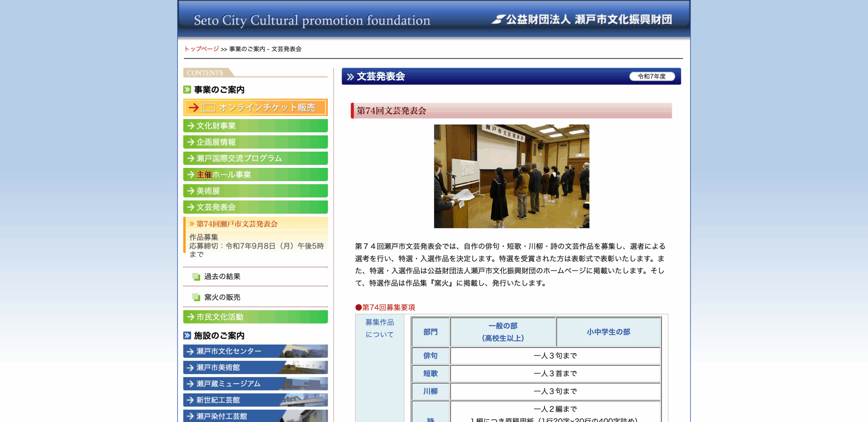The height and width of the screenshot is (422, 868).
Task: Click the 募集作品について table label
Action: [379, 328]
